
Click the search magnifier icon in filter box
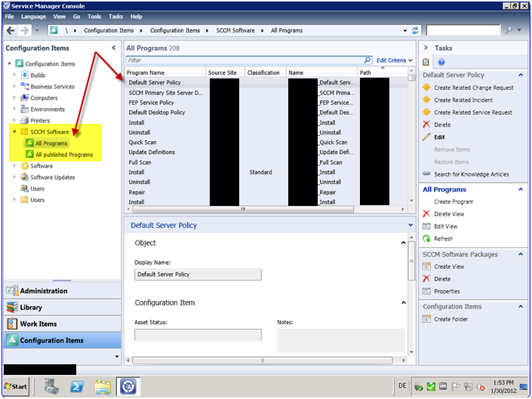(x=367, y=60)
